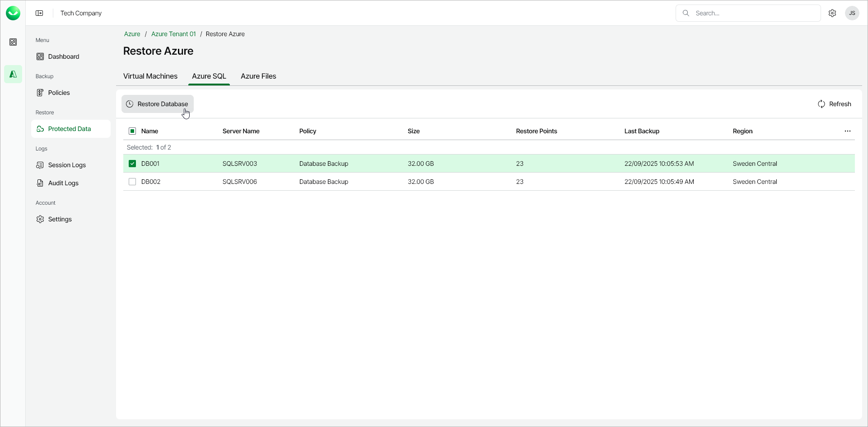This screenshot has width=868, height=427.
Task: Click the Restore Database button
Action: point(157,103)
